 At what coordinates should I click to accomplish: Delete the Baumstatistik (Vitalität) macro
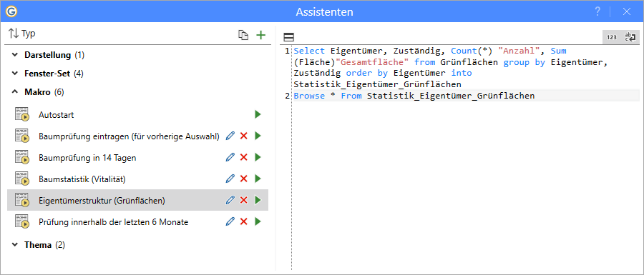click(243, 179)
